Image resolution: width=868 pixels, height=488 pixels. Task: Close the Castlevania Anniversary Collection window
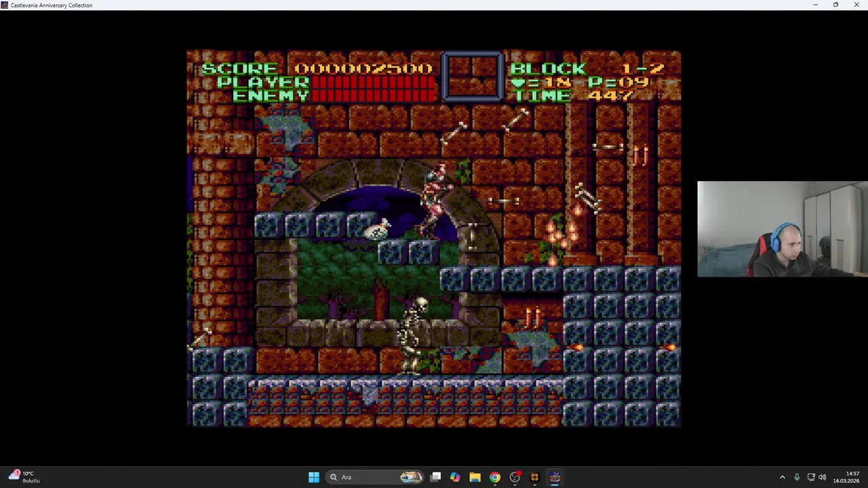(856, 5)
